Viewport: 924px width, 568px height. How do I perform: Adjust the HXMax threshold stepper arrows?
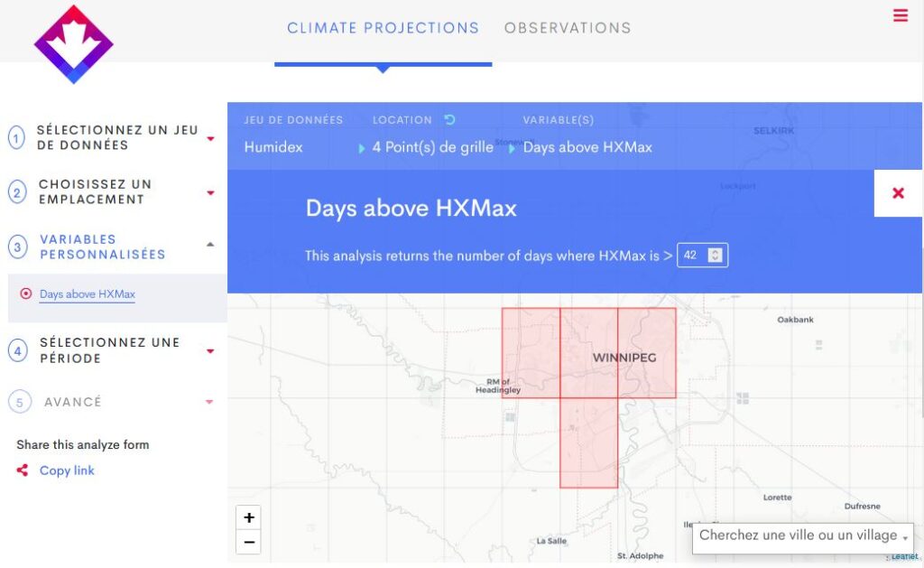point(715,255)
